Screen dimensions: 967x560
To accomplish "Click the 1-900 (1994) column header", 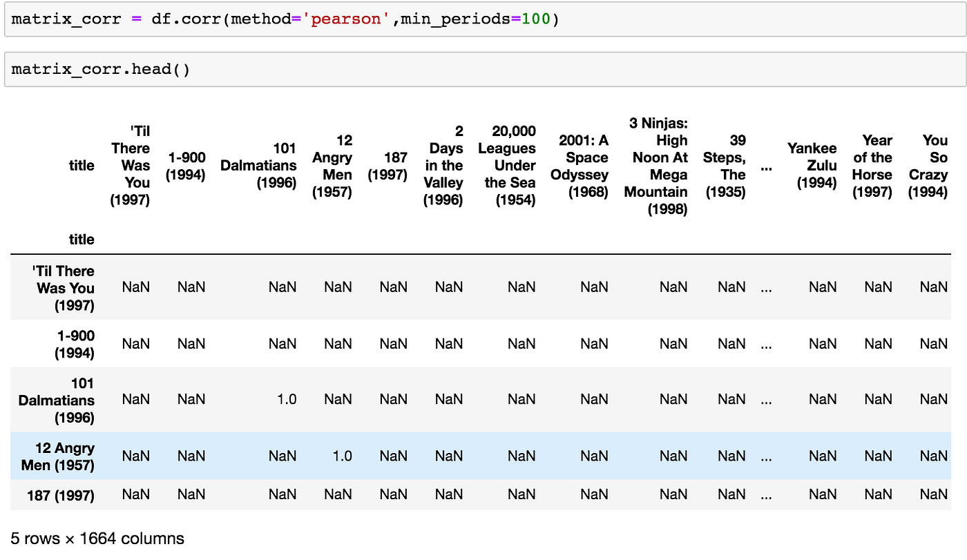I will (186, 166).
